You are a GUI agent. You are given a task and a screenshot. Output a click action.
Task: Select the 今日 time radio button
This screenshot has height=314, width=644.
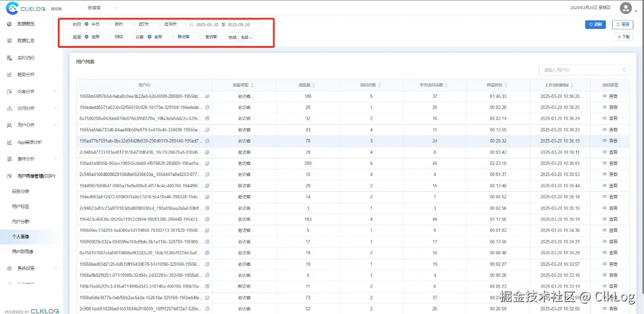coord(86,24)
